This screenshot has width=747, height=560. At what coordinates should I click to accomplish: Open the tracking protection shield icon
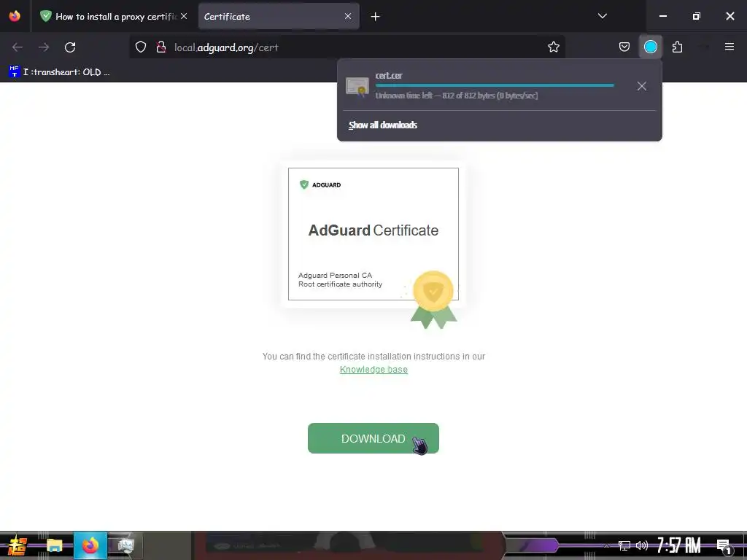141,47
